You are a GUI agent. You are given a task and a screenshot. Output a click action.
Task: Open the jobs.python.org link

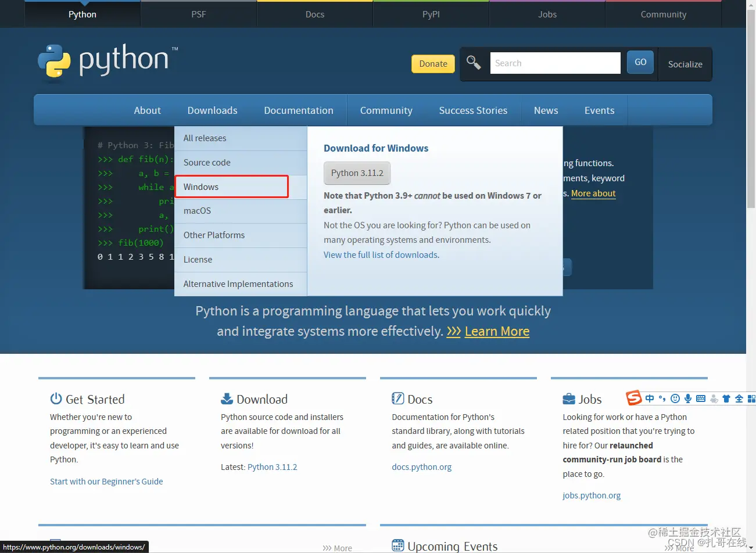pyautogui.click(x=592, y=495)
